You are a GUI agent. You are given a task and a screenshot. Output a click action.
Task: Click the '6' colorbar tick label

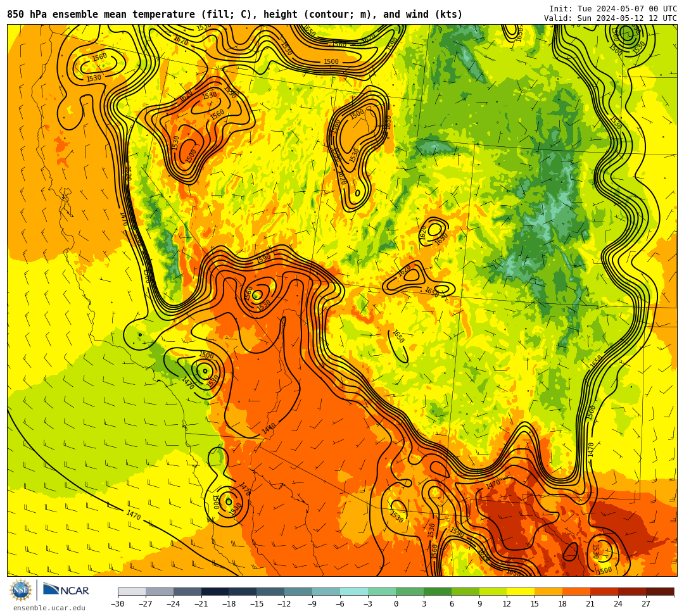(452, 604)
